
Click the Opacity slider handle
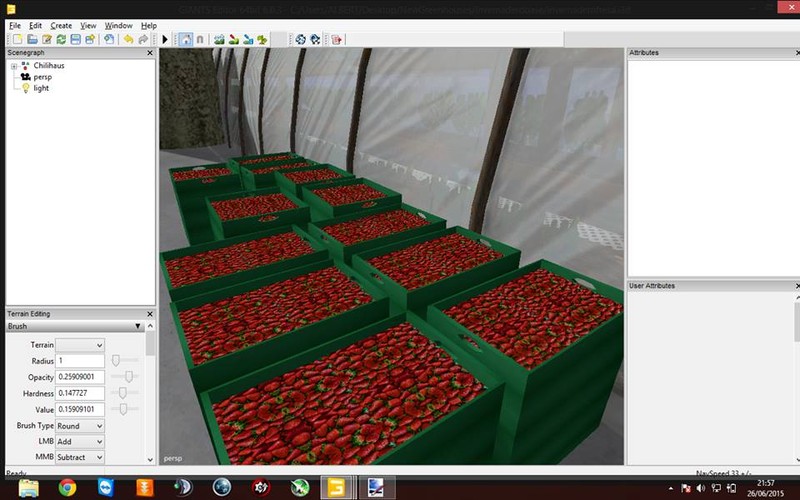point(118,376)
